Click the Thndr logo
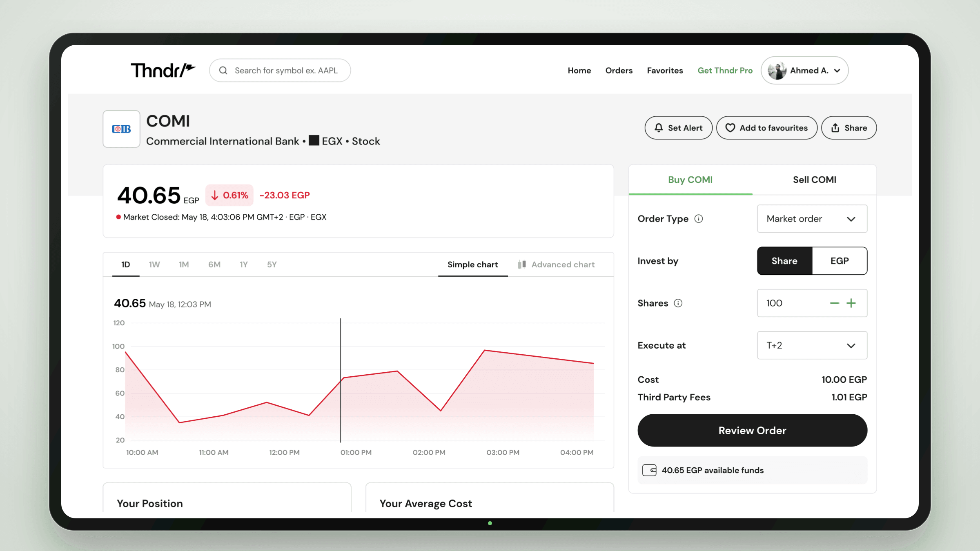The height and width of the screenshot is (551, 980). coord(163,70)
